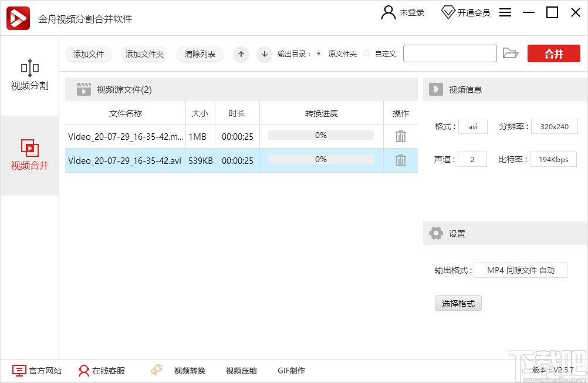588x383 pixels.
Task: Click the format value avi
Action: (x=473, y=126)
